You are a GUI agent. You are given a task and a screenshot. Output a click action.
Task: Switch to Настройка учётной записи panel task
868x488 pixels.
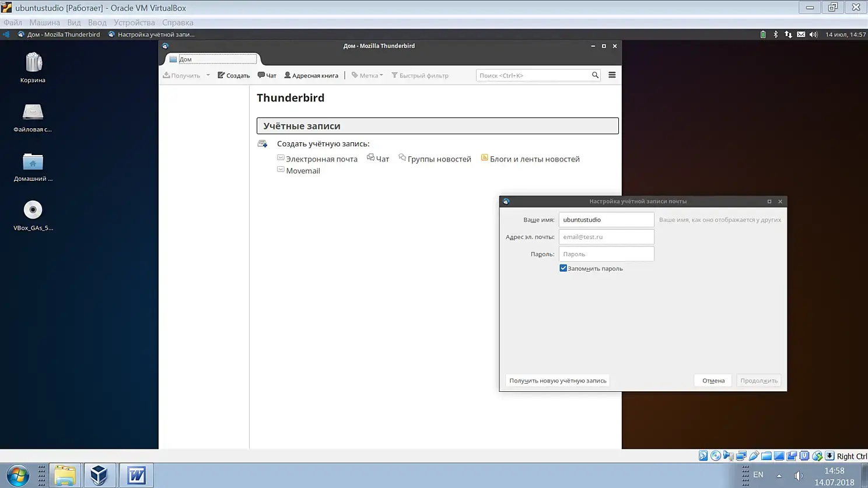pos(152,34)
